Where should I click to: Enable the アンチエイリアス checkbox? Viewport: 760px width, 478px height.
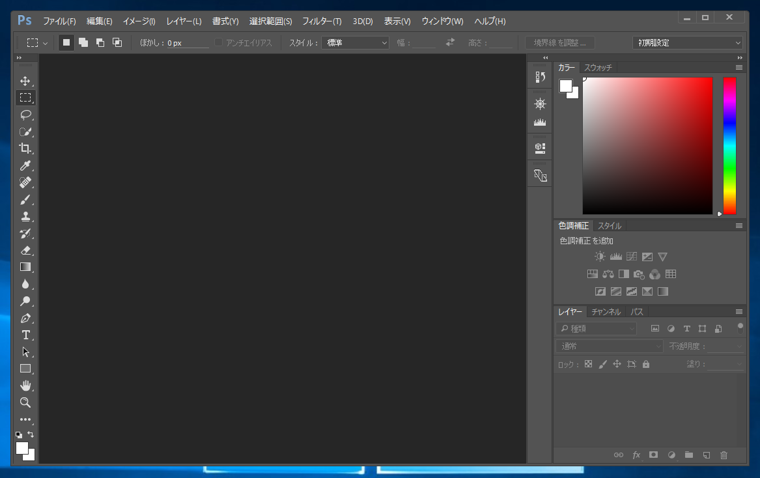tap(218, 43)
